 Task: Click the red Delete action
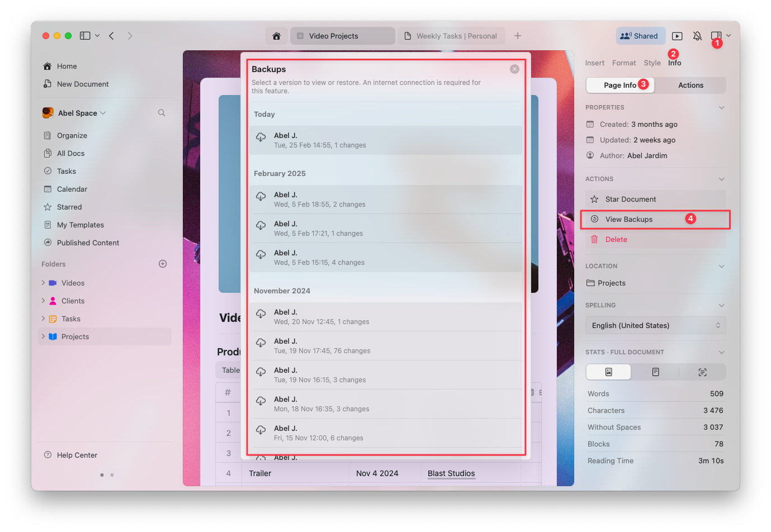click(x=616, y=239)
